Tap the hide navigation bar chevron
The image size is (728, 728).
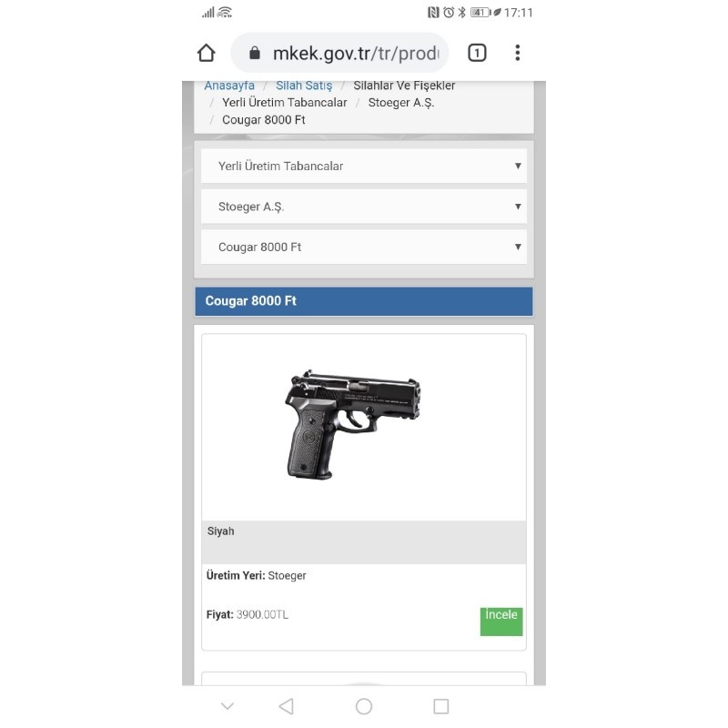(x=227, y=706)
